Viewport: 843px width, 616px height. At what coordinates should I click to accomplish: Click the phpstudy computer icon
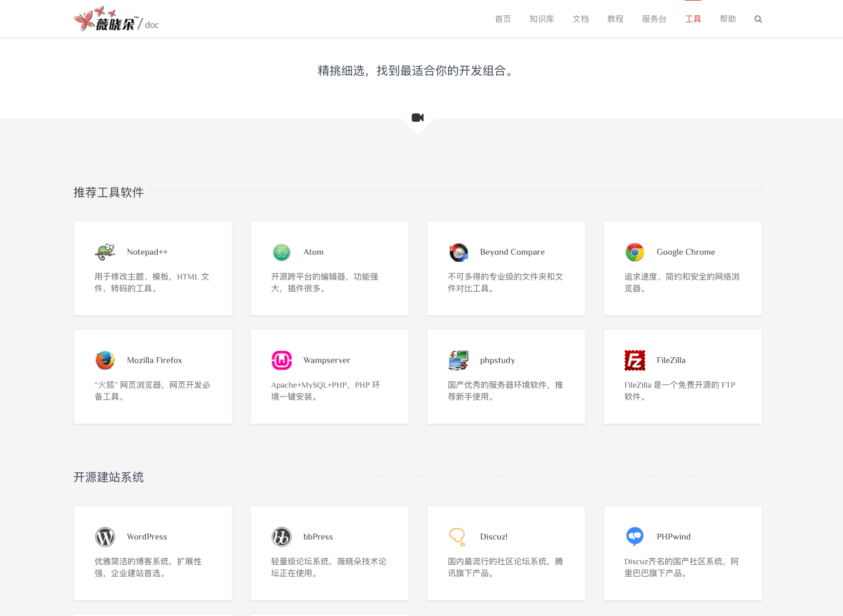point(458,360)
